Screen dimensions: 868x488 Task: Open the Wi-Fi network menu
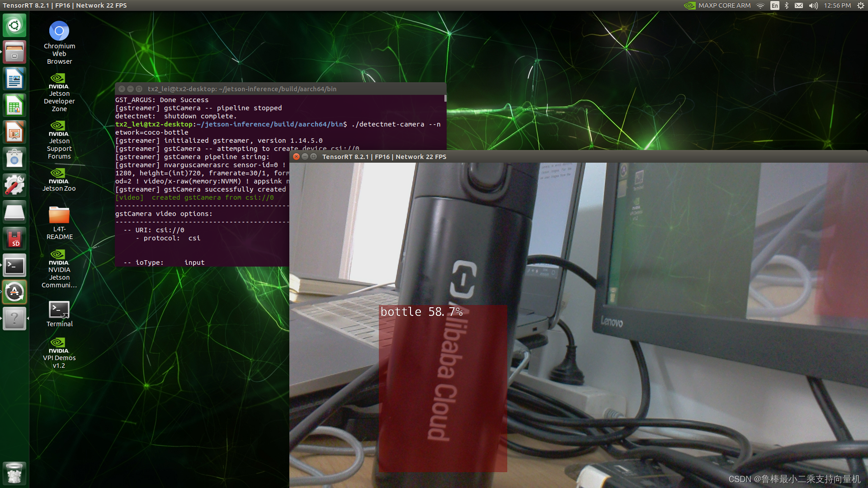click(760, 5)
